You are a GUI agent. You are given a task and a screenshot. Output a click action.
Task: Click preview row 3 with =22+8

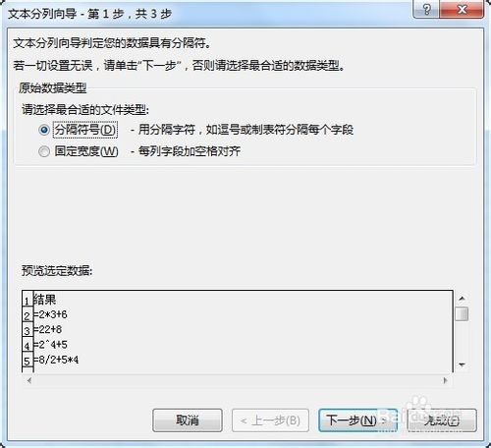click(x=238, y=330)
